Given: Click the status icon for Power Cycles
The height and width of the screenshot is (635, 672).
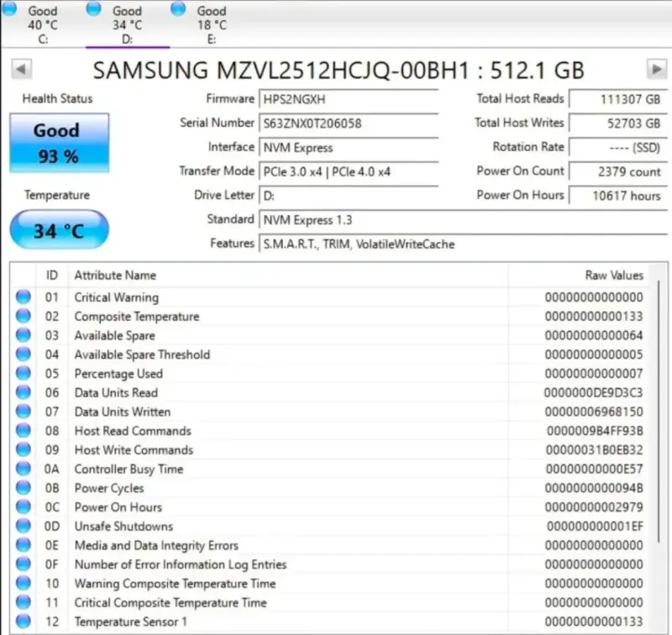Looking at the screenshot, I should coord(24,488).
